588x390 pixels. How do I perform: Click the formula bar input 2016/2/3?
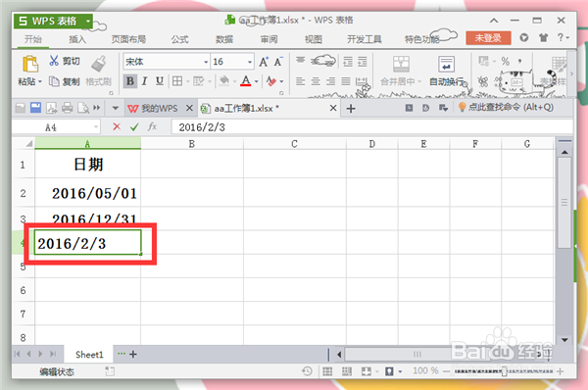(371, 127)
